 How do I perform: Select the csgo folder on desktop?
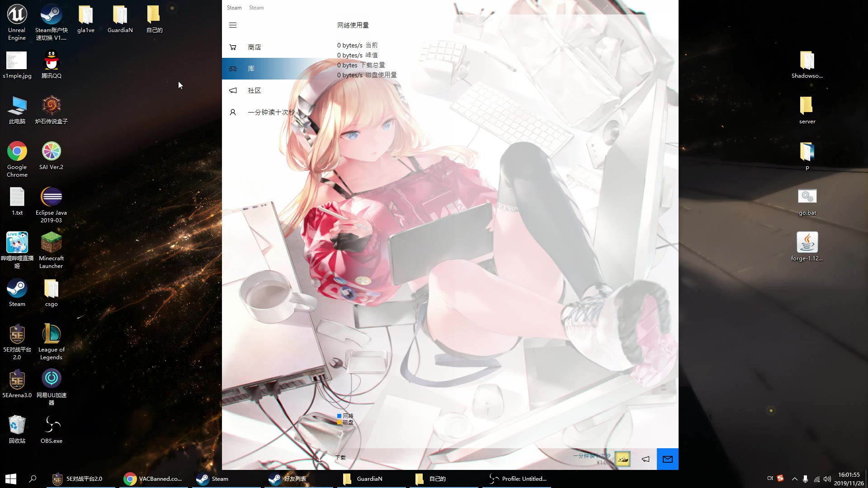[52, 293]
